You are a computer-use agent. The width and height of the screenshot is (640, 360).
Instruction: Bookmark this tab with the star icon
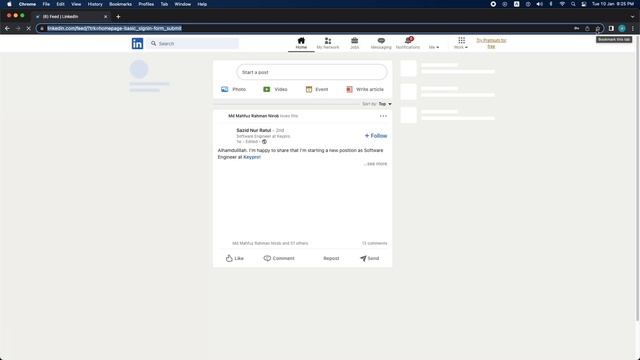pos(598,28)
